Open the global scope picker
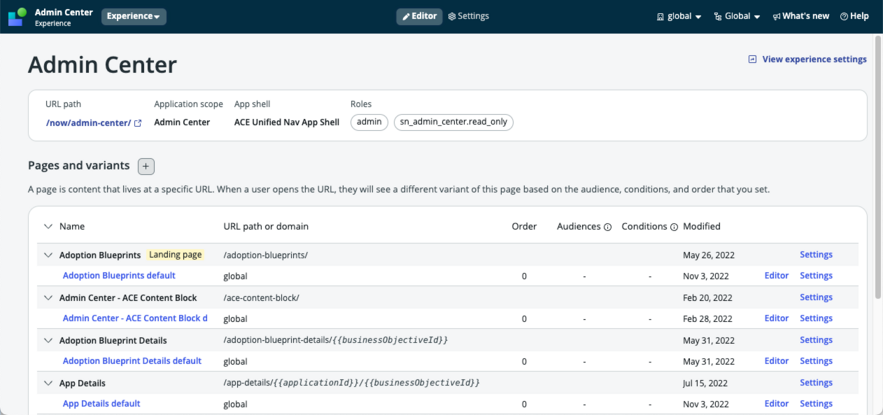The width and height of the screenshot is (883, 415). [679, 16]
